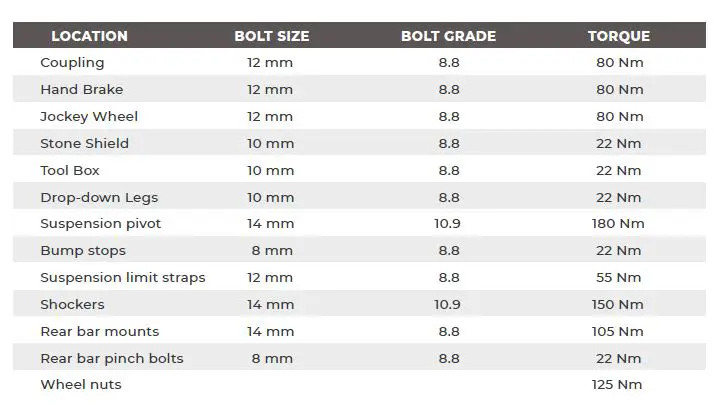Click the TORQUE column header
Viewport: 714px width, 416px height.
[x=618, y=36]
